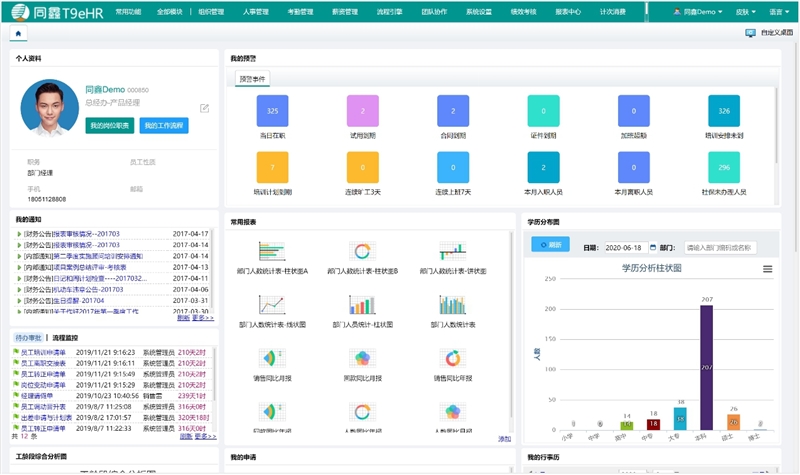Screen dimensions: 800x475
Task: Expand the 同鑫Demo user dropdown
Action: coord(697,12)
